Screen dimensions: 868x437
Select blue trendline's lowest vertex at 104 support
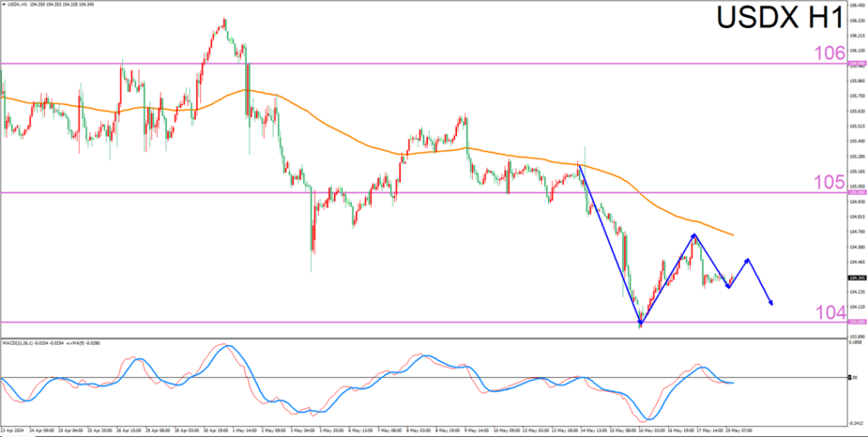click(x=640, y=323)
